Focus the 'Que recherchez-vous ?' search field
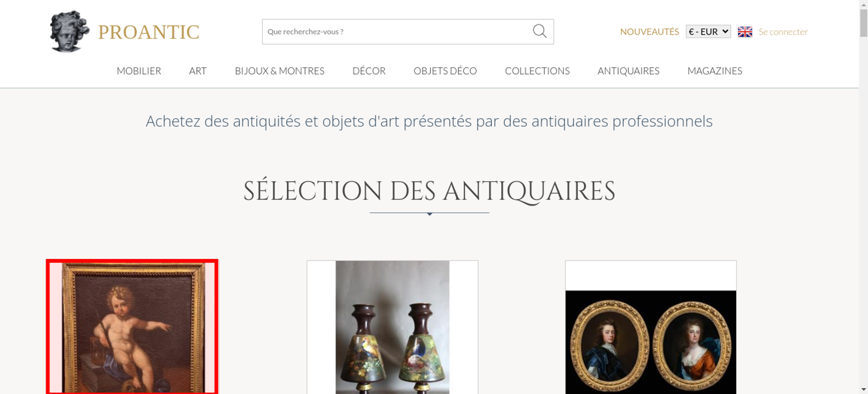This screenshot has width=868, height=394. click(397, 32)
